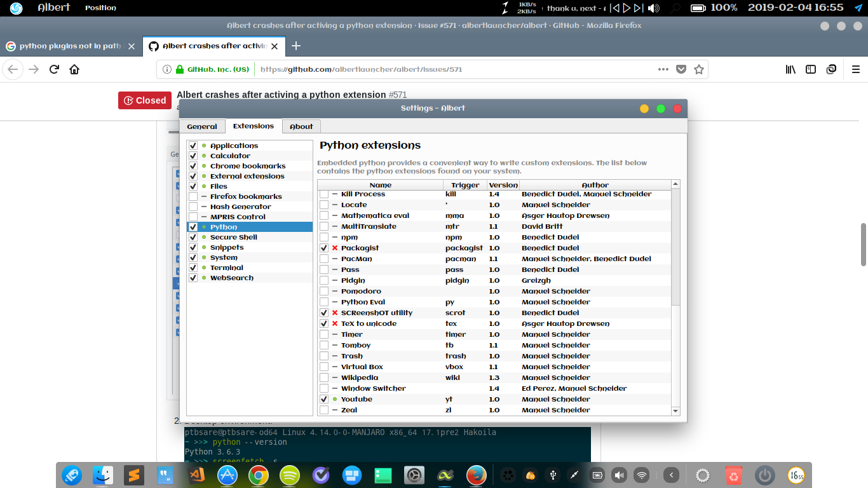Screen dimensions: 868x488
Task: Enable the Firefox bookmarks extension
Action: (193, 196)
